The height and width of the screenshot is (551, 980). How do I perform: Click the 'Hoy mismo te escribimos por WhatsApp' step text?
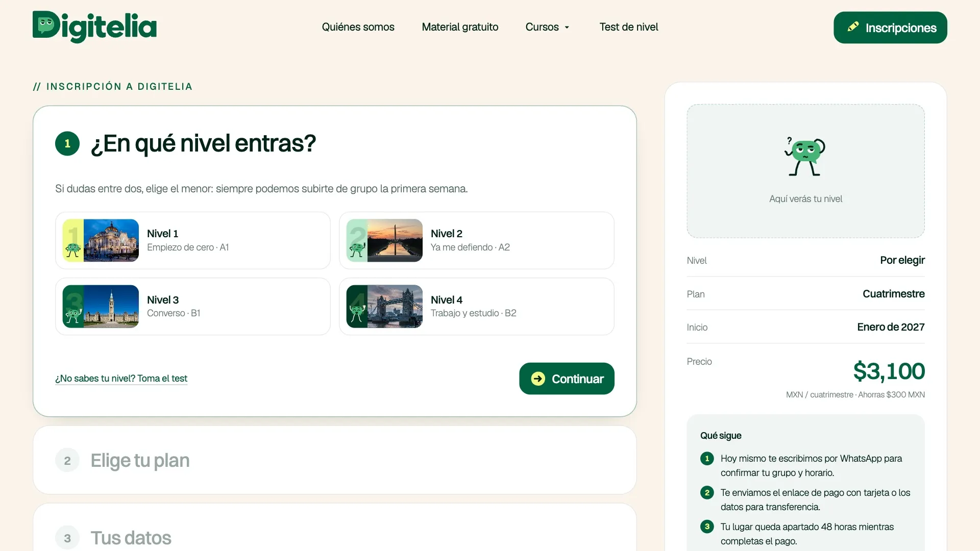tap(811, 466)
